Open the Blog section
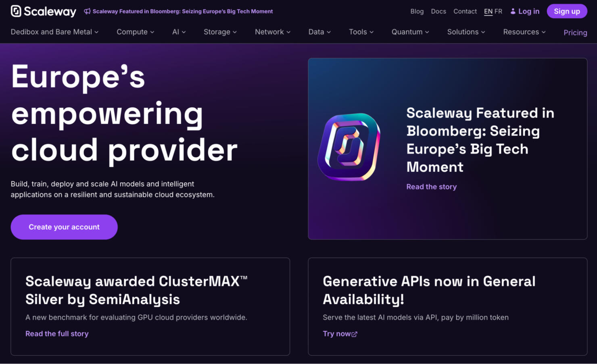The image size is (597, 364). pyautogui.click(x=417, y=11)
